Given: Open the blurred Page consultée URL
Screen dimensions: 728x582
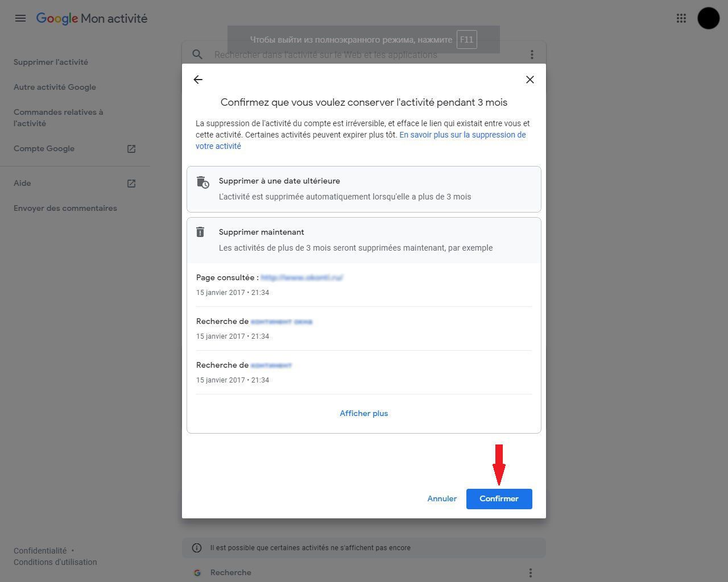Looking at the screenshot, I should 301,278.
